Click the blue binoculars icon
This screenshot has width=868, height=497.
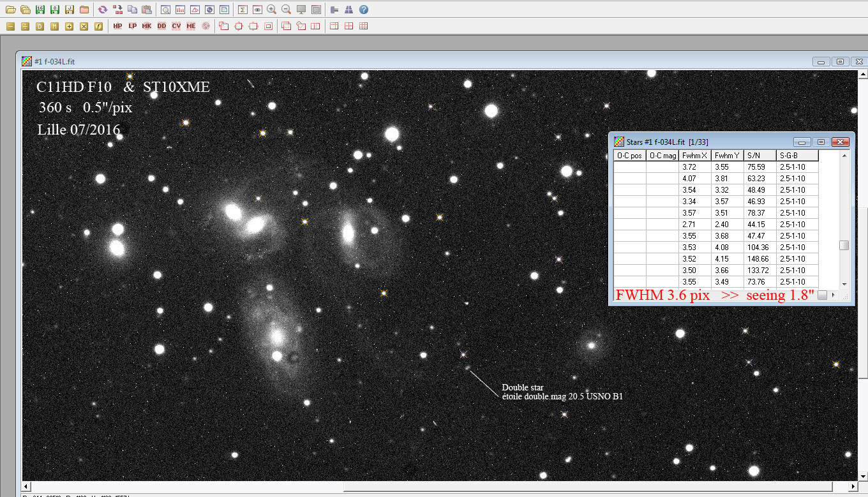click(349, 10)
